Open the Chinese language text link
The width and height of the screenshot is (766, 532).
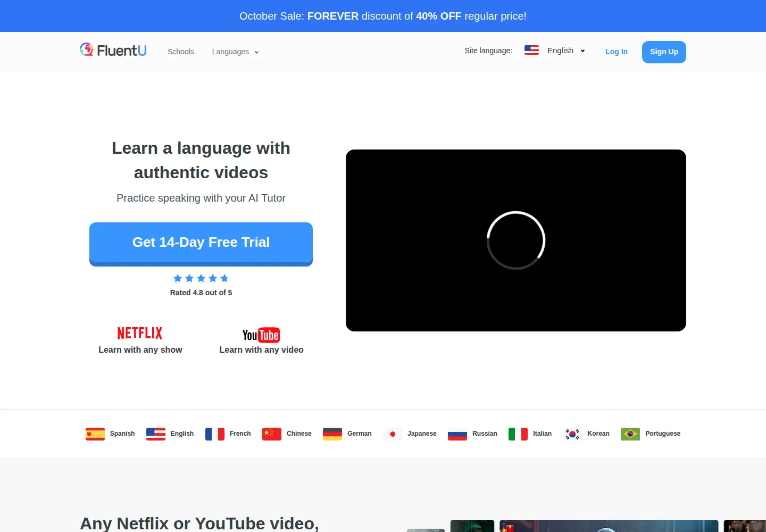pos(299,434)
